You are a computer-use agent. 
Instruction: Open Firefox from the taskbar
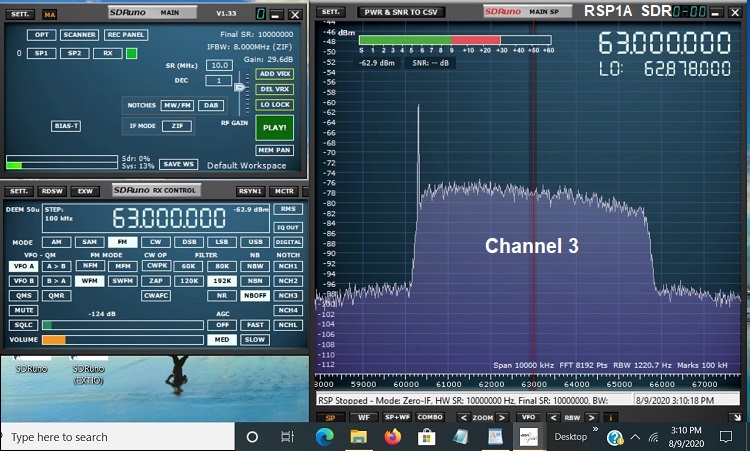pyautogui.click(x=391, y=437)
